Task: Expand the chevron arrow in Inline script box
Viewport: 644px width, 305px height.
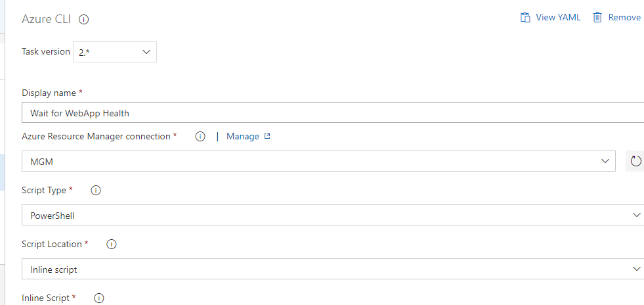Action: pyautogui.click(x=635, y=269)
